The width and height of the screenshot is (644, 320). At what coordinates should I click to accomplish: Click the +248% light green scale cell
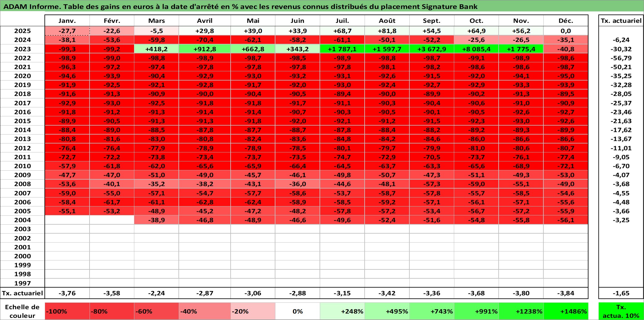click(x=342, y=311)
